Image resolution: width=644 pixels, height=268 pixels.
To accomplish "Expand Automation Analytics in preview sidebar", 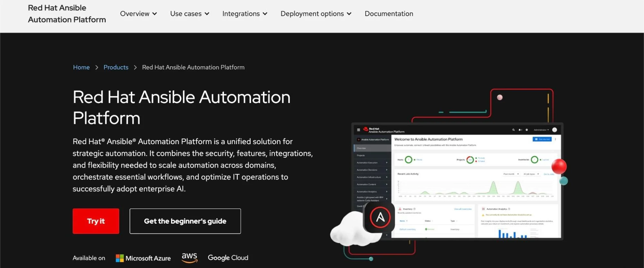I will pyautogui.click(x=372, y=192).
